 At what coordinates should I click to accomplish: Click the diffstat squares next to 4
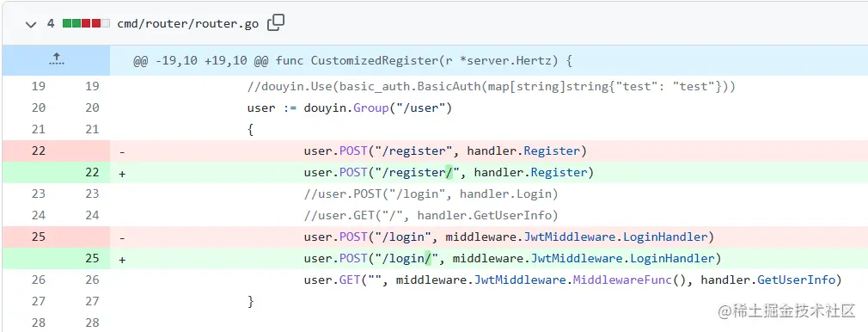pos(86,24)
